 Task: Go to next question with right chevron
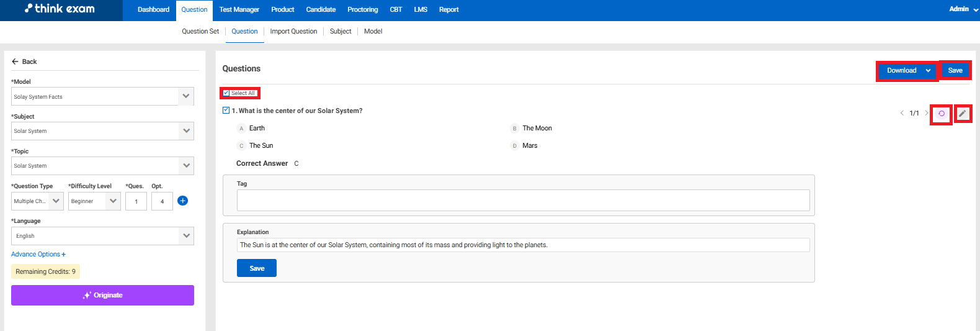click(x=927, y=113)
